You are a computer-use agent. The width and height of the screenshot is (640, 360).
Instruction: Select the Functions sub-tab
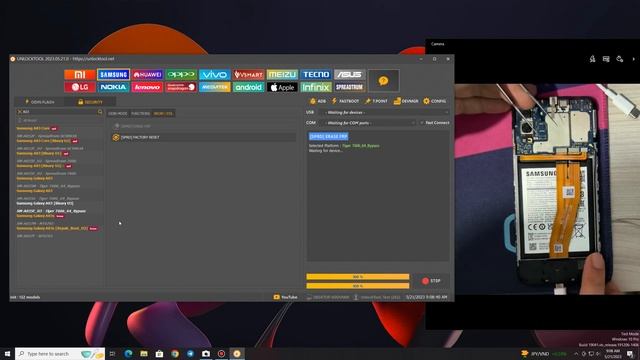[x=140, y=113]
